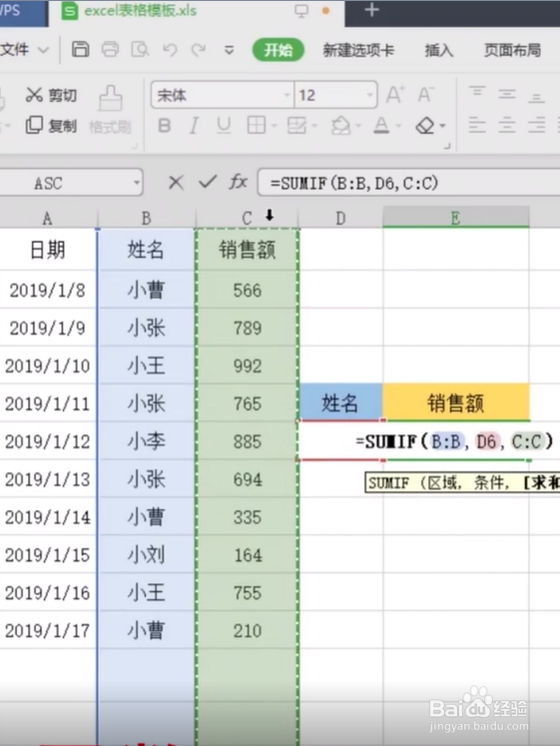The width and height of the screenshot is (560, 746).
Task: Add a new document tab with plus
Action: (x=371, y=10)
